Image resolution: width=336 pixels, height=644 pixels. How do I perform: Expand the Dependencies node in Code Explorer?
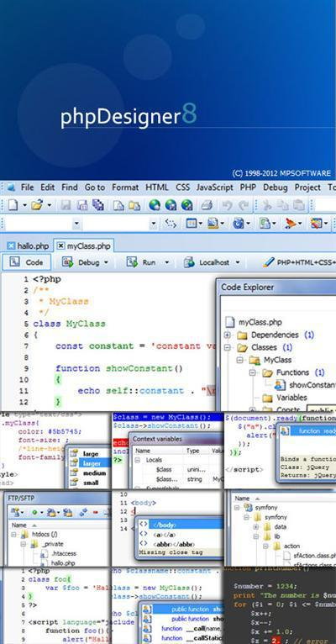[228, 335]
